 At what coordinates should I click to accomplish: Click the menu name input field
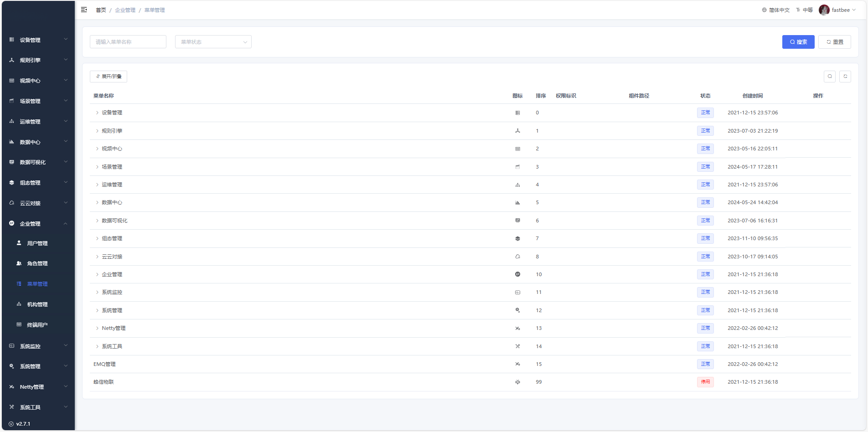[x=128, y=42]
